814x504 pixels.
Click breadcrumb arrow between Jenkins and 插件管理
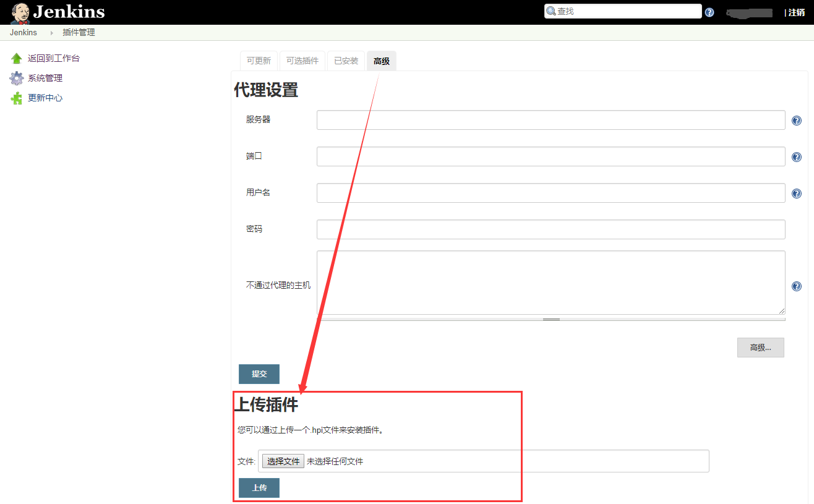[51, 33]
